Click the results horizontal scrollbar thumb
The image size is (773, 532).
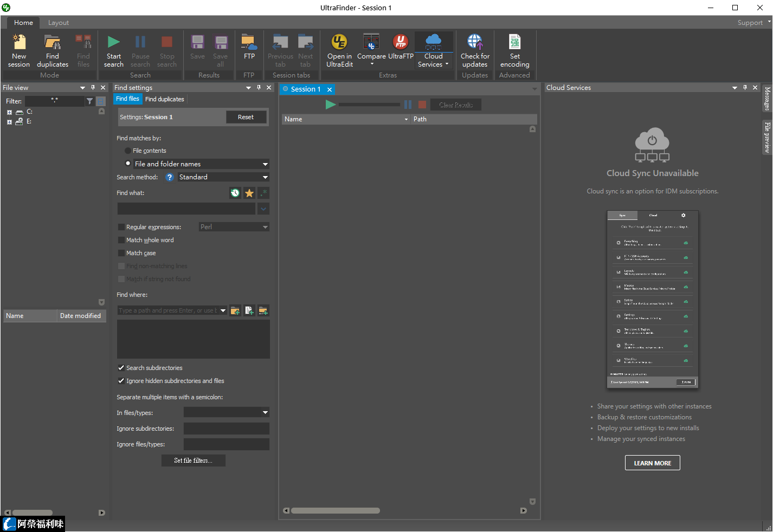[x=336, y=510]
